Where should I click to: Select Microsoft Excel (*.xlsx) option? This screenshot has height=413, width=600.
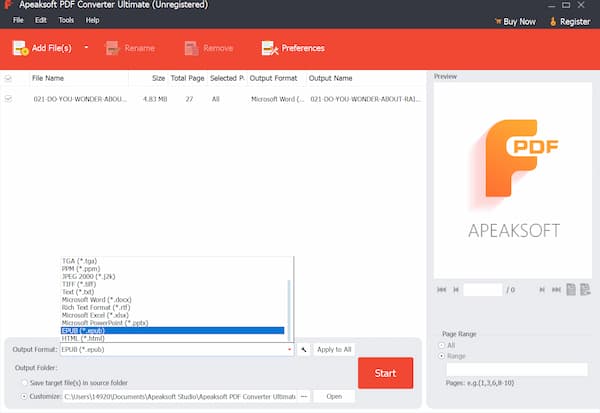click(173, 315)
